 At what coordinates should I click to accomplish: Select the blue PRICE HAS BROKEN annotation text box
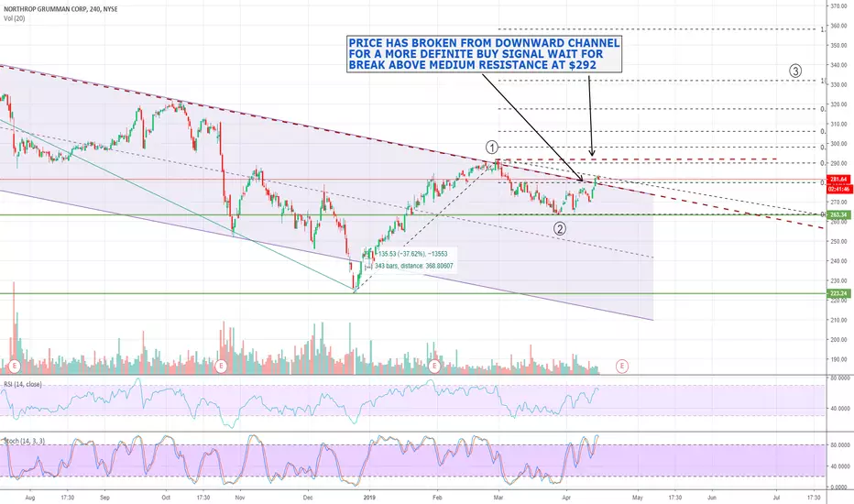tap(484, 54)
